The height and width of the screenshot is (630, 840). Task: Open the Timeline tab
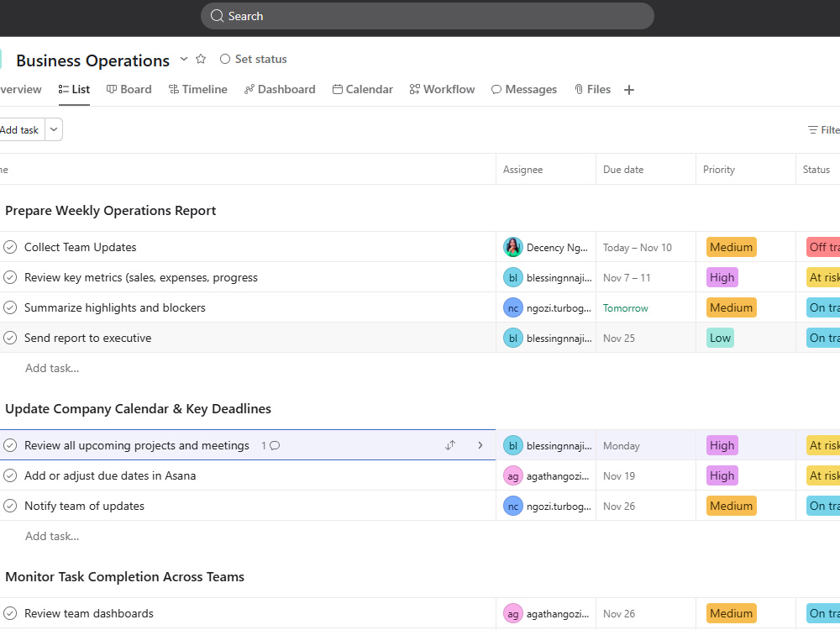(x=197, y=90)
